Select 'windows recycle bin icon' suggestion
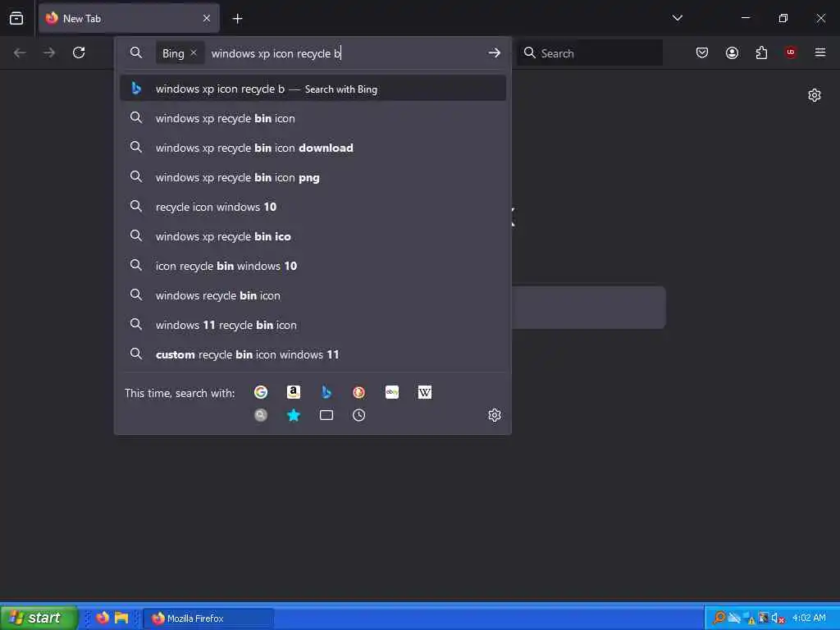Viewport: 840px width, 630px height. coord(313,295)
